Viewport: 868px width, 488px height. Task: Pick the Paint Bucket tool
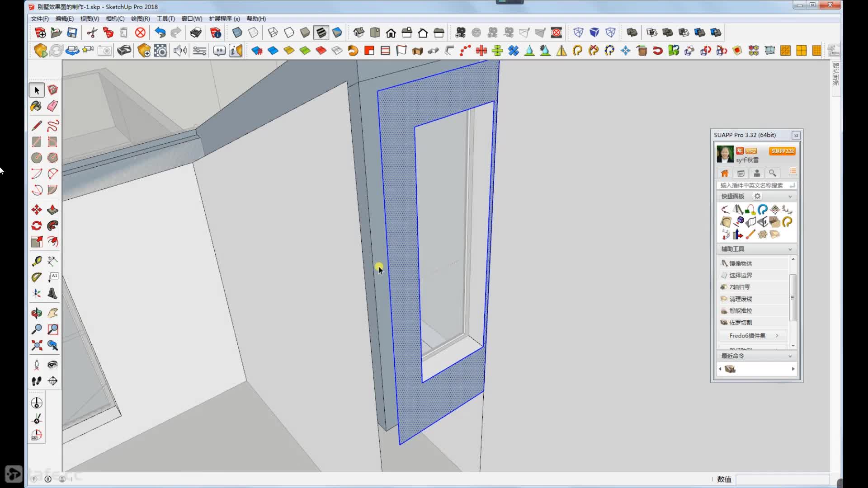click(x=37, y=106)
